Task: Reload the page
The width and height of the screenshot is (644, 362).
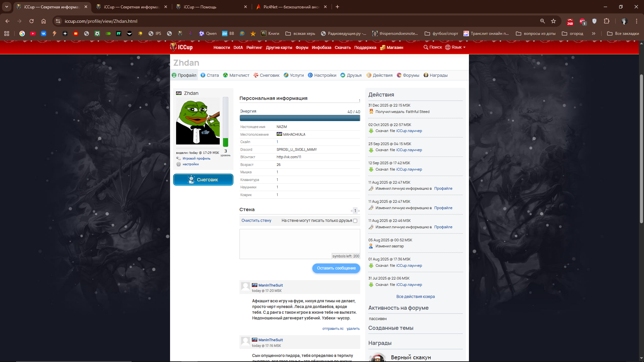Action: point(32,21)
